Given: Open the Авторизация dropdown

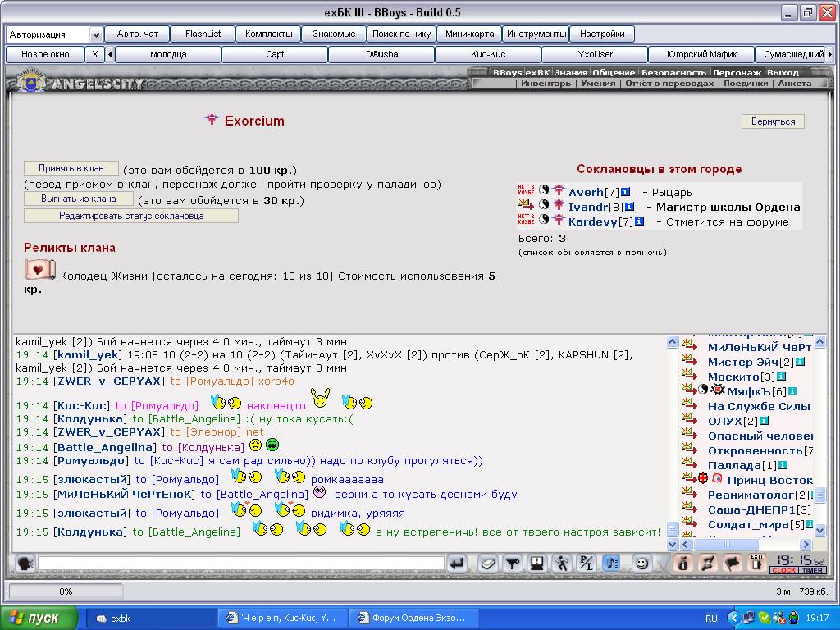Looking at the screenshot, I should pos(96,34).
